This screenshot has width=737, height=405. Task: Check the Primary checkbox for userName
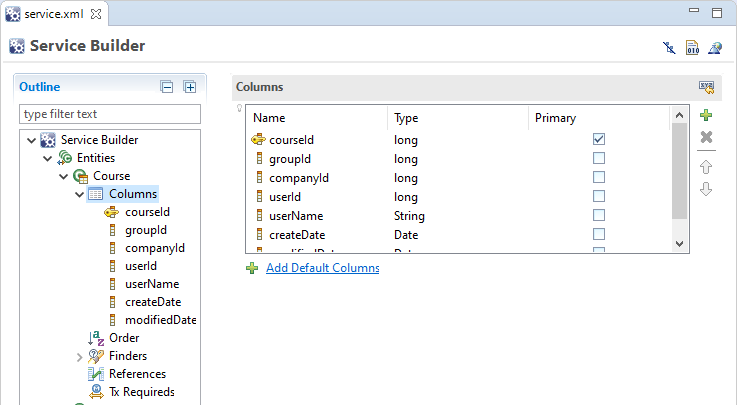click(x=599, y=215)
